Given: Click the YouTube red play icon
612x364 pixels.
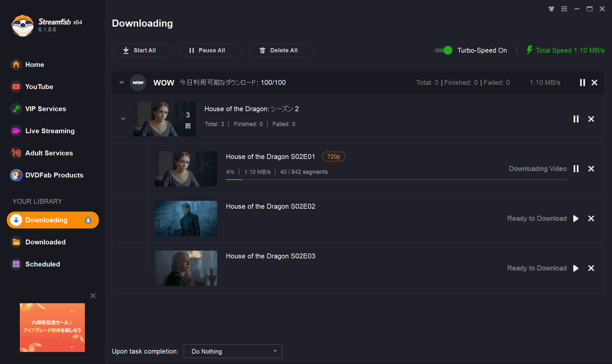Looking at the screenshot, I should (16, 87).
